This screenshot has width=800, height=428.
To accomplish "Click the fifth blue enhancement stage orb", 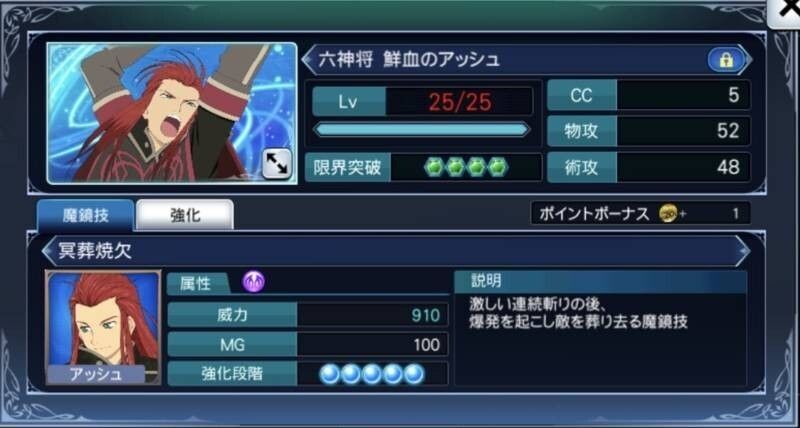I will pos(414,374).
